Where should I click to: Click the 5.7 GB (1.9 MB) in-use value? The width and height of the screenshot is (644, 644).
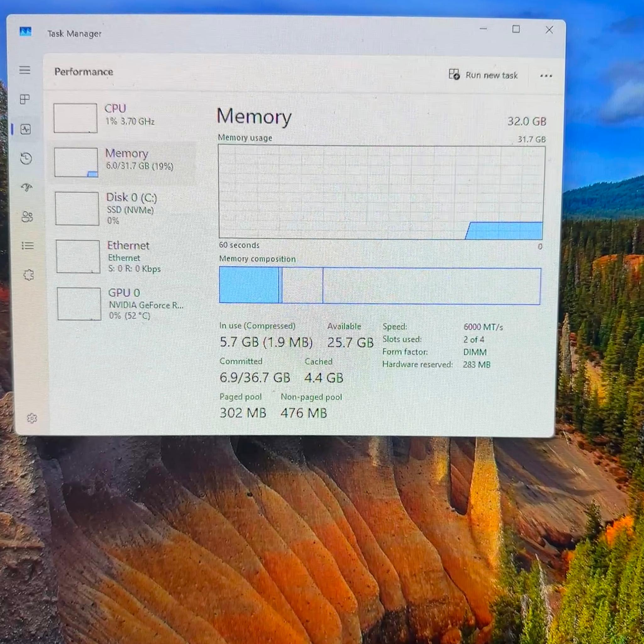266,342
